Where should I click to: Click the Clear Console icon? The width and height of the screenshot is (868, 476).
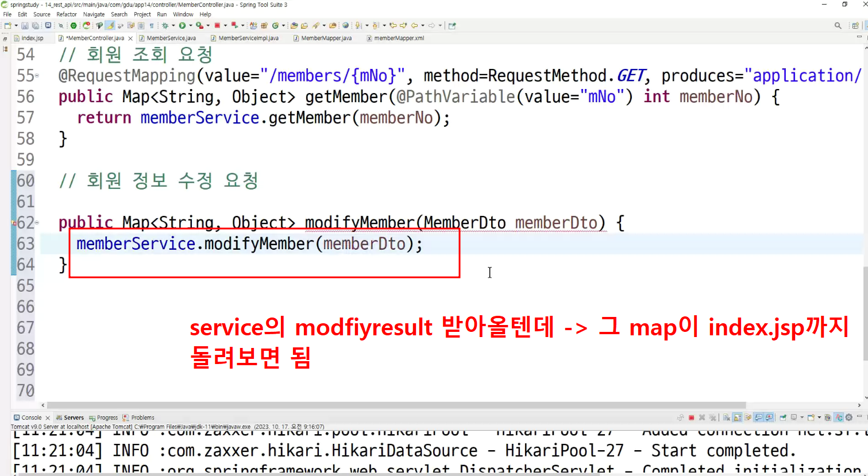tap(726, 417)
